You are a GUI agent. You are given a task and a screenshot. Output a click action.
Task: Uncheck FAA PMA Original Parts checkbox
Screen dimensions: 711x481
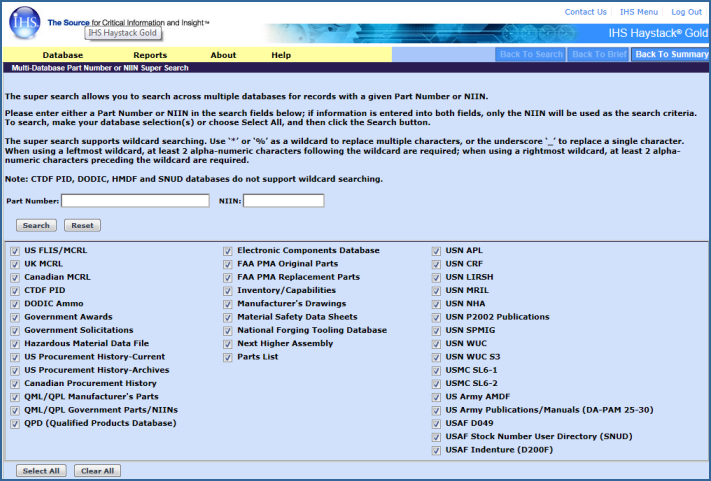click(x=228, y=264)
